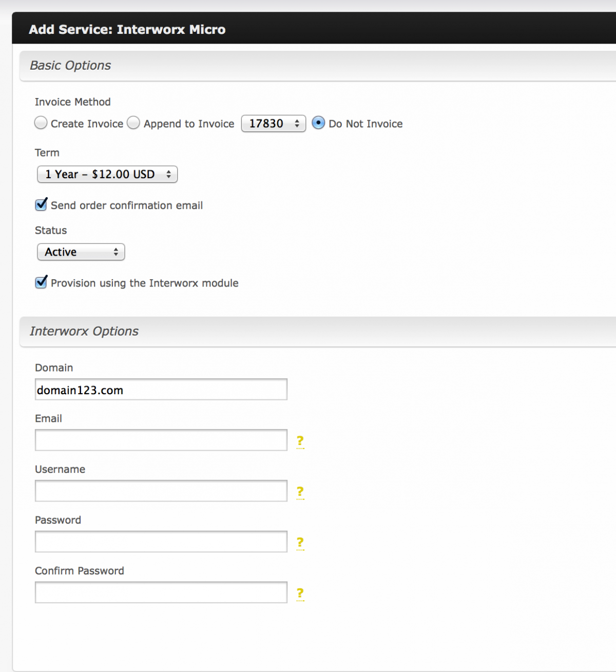Click the help icon beside Email field
Screen dimensions: 616x672
point(300,441)
